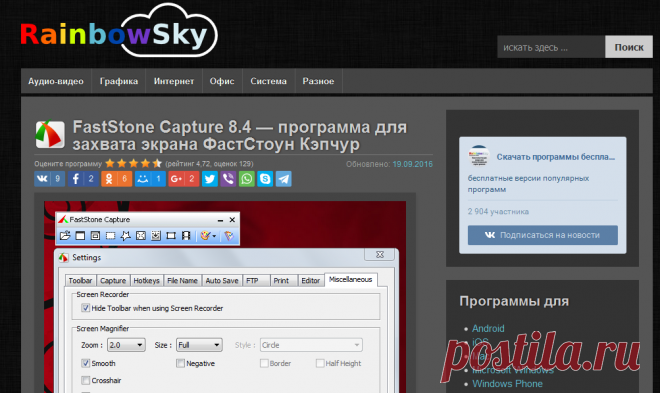Open the Windows Phone link
660x393 pixels.
507,384
